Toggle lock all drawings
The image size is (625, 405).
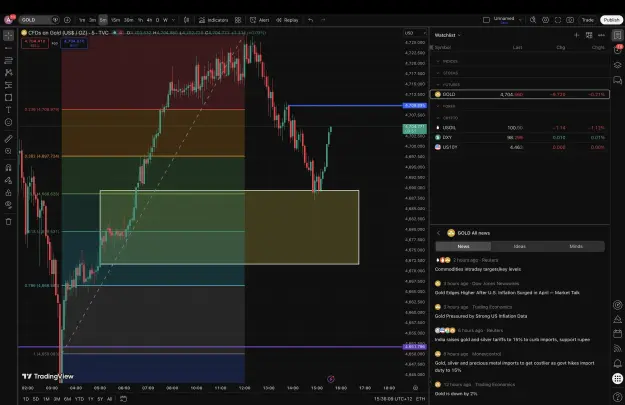tap(8, 193)
